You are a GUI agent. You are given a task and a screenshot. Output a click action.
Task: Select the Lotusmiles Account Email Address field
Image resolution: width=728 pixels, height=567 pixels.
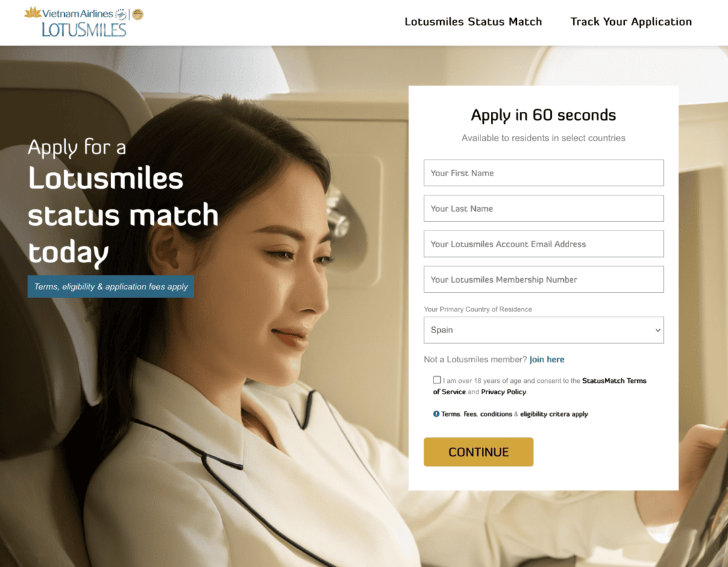543,244
